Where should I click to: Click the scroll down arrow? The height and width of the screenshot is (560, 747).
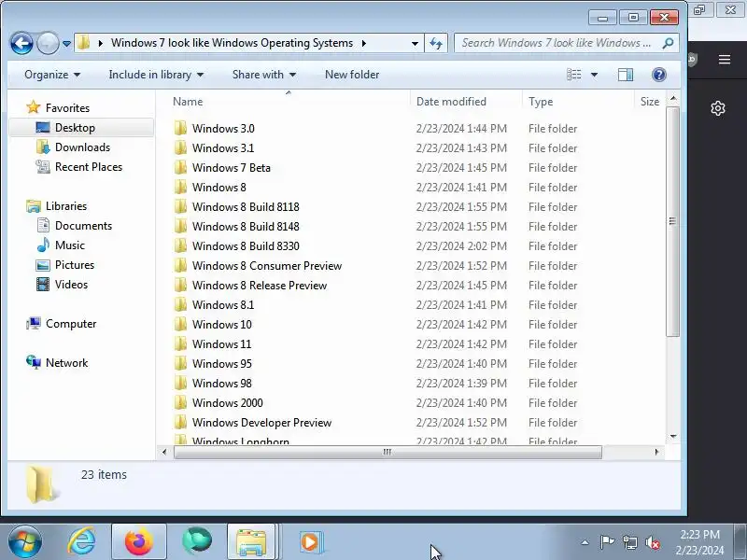(673, 436)
